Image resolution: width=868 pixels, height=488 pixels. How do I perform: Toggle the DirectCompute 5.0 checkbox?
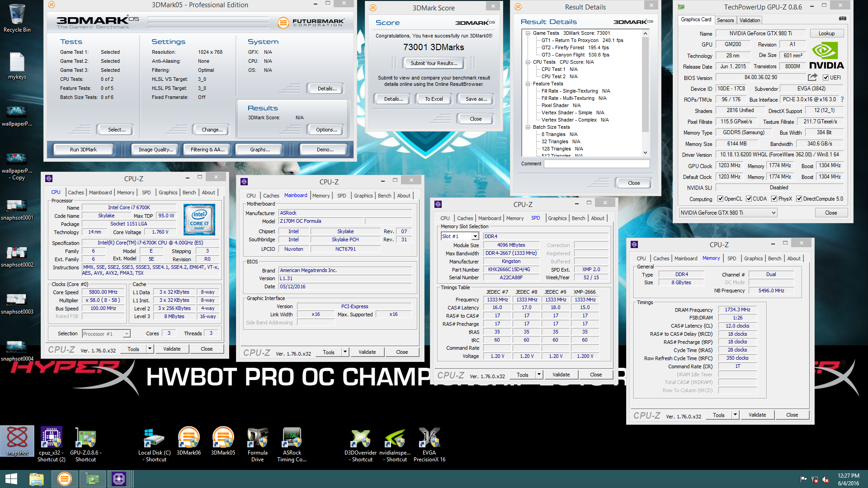(x=799, y=199)
